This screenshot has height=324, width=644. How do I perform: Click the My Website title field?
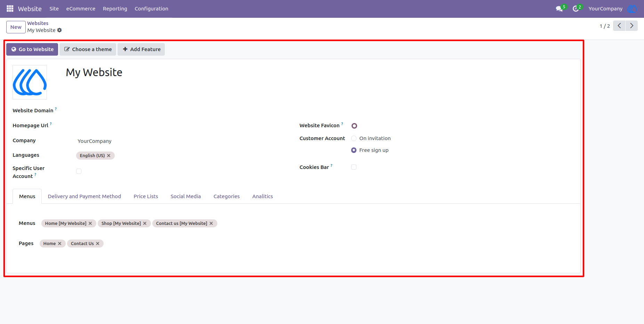pyautogui.click(x=94, y=72)
